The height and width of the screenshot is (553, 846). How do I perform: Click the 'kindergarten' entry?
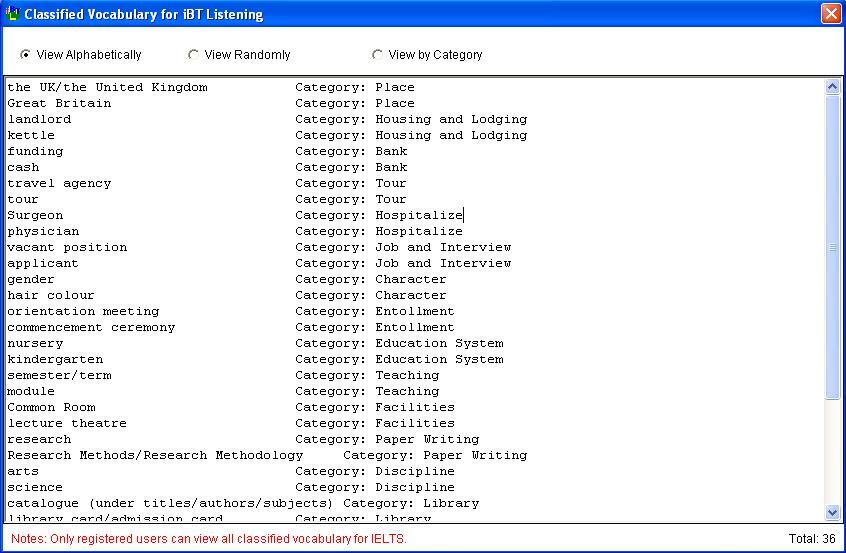point(55,359)
